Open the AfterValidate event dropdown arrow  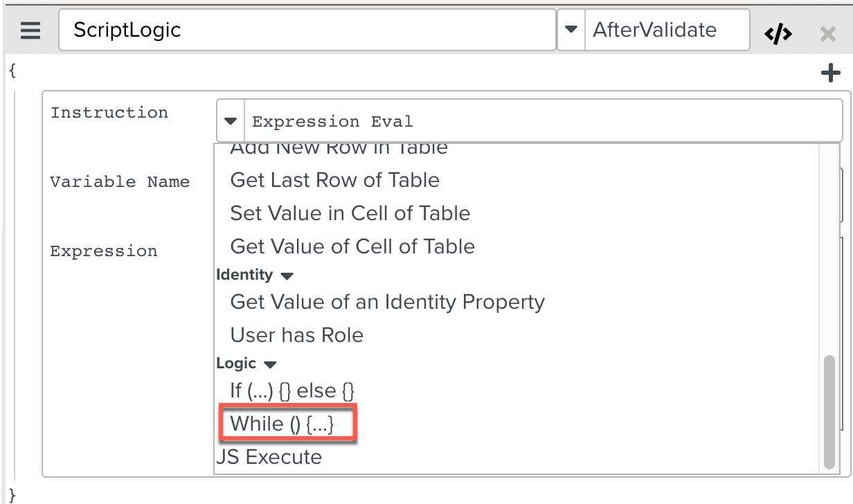click(571, 30)
